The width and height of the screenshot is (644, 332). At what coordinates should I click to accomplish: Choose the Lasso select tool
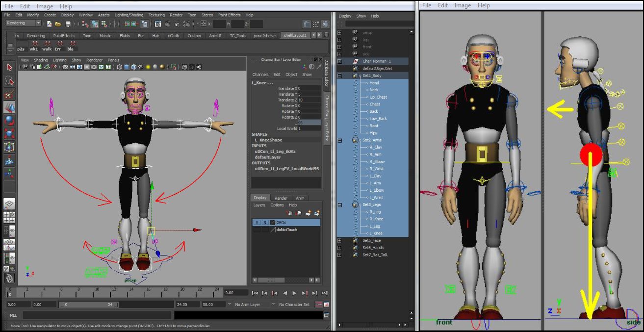point(9,80)
